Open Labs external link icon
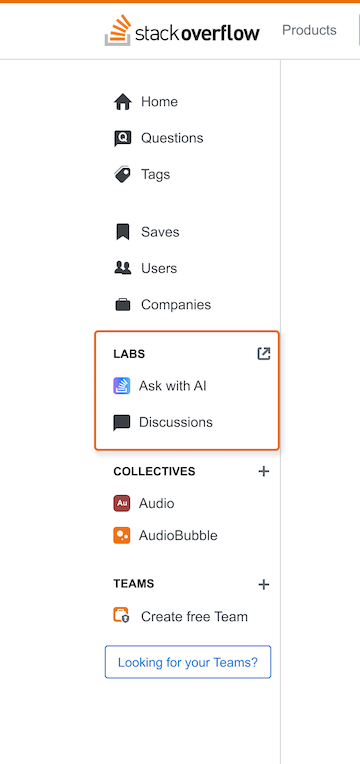The image size is (360, 764). pyautogui.click(x=264, y=354)
